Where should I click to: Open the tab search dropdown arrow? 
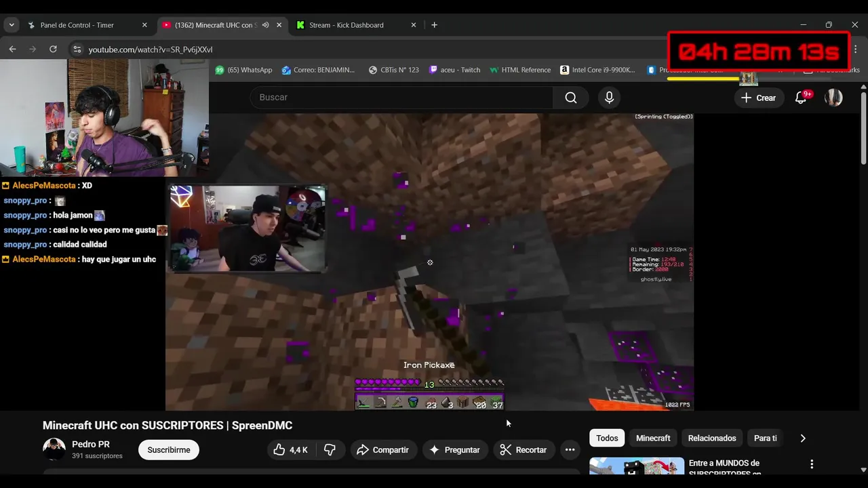point(11,25)
